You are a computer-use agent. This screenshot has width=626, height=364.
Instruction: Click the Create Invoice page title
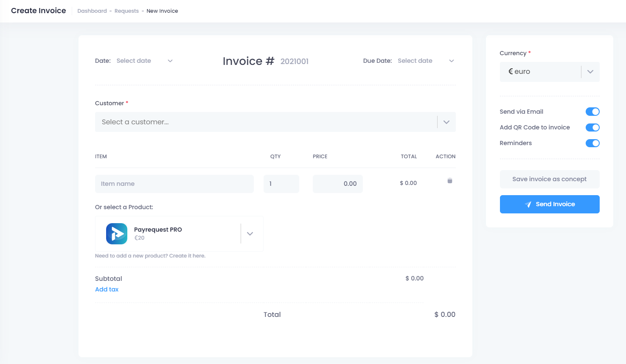coord(39,11)
